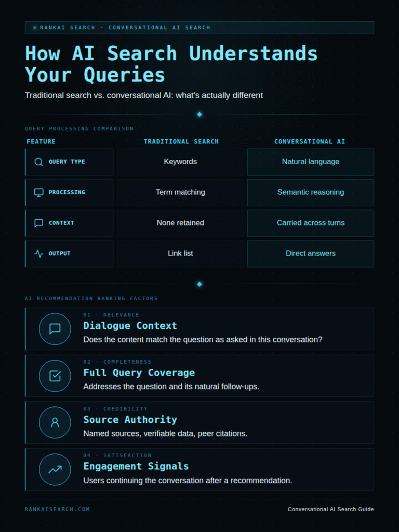This screenshot has width=399, height=532.
Task: Click the Direct answers cell
Action: (x=311, y=254)
